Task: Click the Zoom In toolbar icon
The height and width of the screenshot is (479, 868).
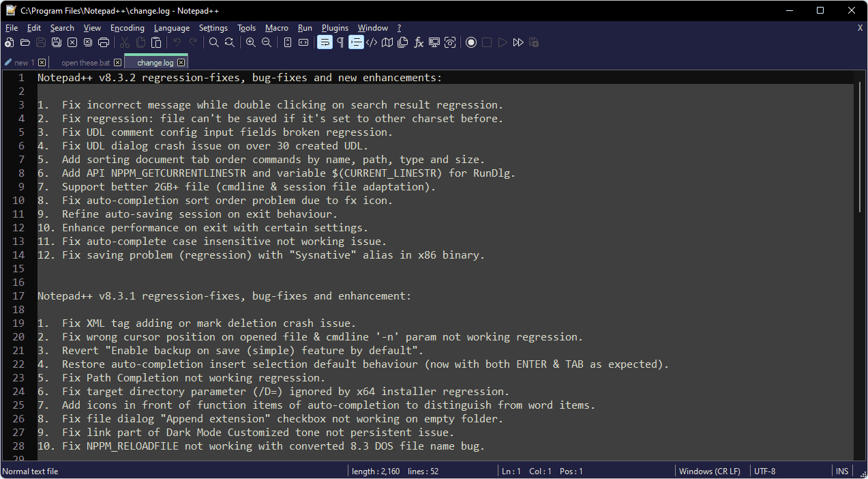Action: pos(250,42)
